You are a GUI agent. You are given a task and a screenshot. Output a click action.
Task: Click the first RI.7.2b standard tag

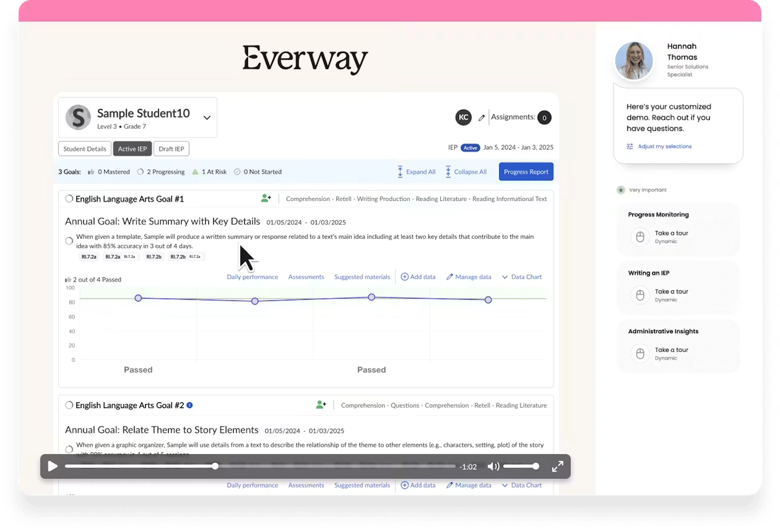pos(154,257)
